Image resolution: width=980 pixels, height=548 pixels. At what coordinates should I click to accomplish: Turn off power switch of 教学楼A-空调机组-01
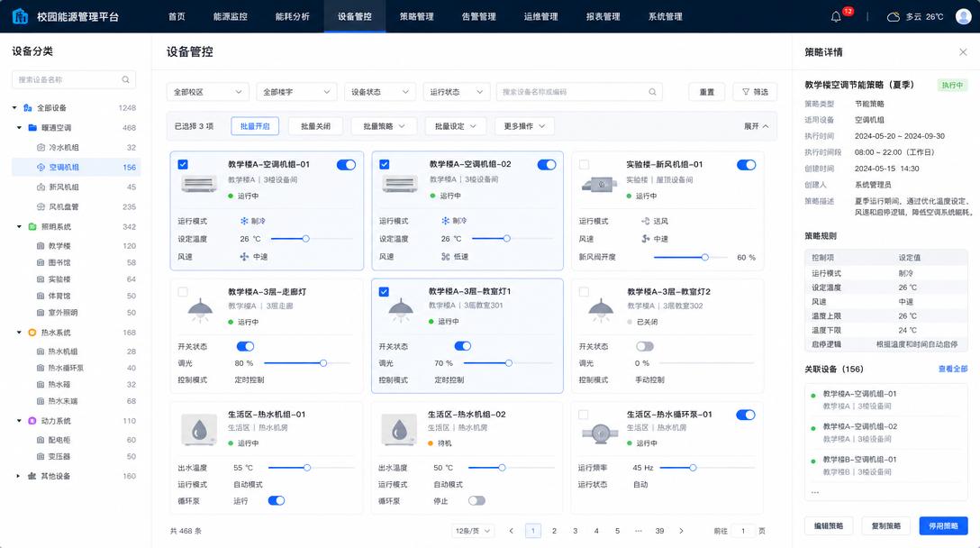(346, 165)
